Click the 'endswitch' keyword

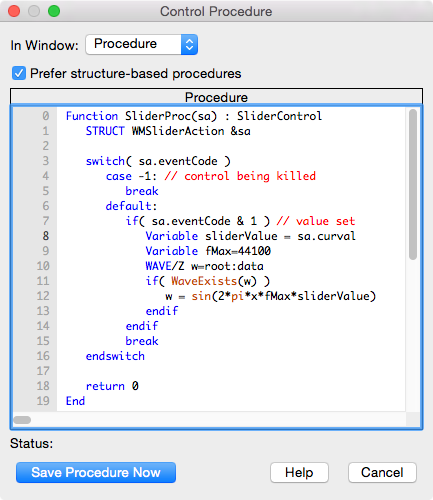pyautogui.click(x=115, y=356)
